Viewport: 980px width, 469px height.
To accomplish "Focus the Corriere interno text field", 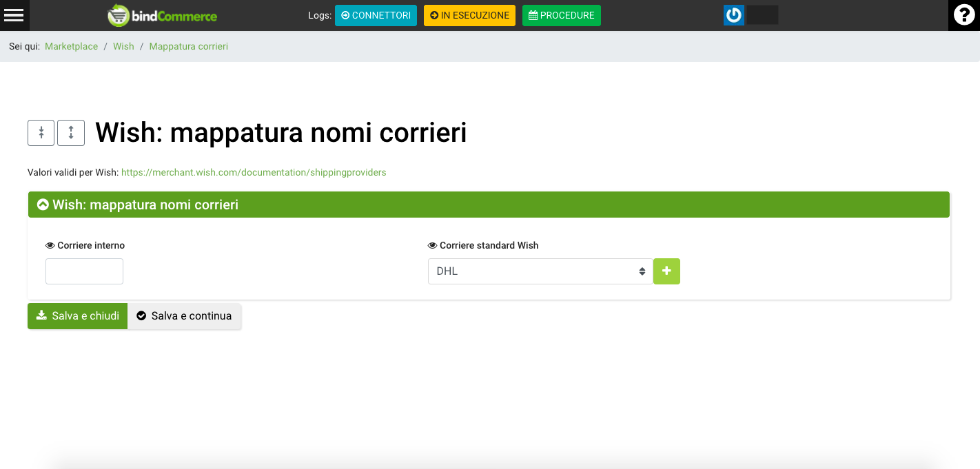I will pyautogui.click(x=84, y=271).
